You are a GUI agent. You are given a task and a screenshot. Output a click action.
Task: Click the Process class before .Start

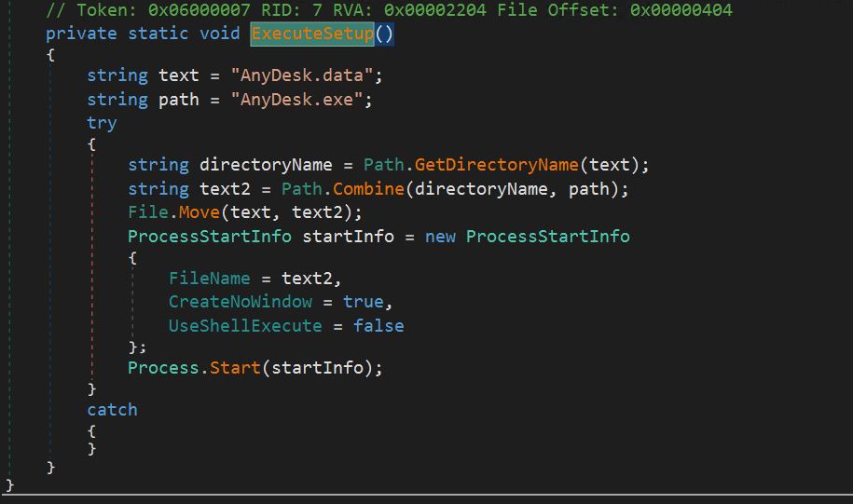163,367
